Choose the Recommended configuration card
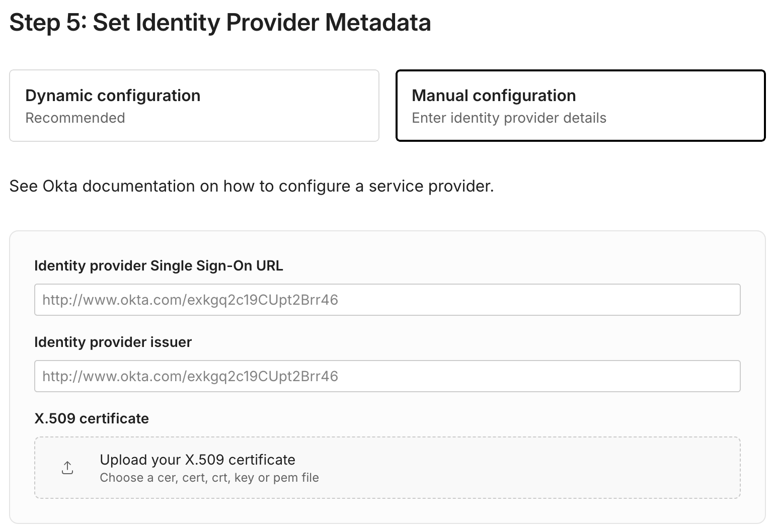The image size is (775, 532). click(x=194, y=105)
